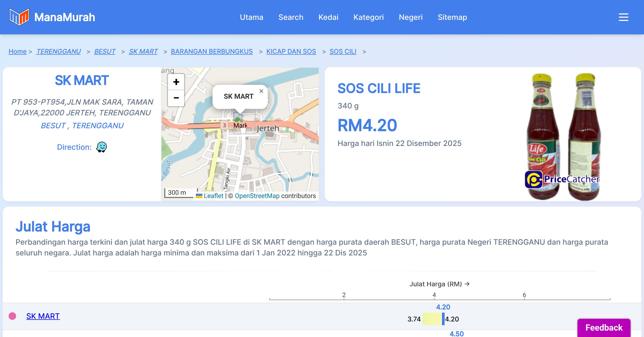Open the Kategori menu item
The height and width of the screenshot is (337, 644).
(368, 17)
